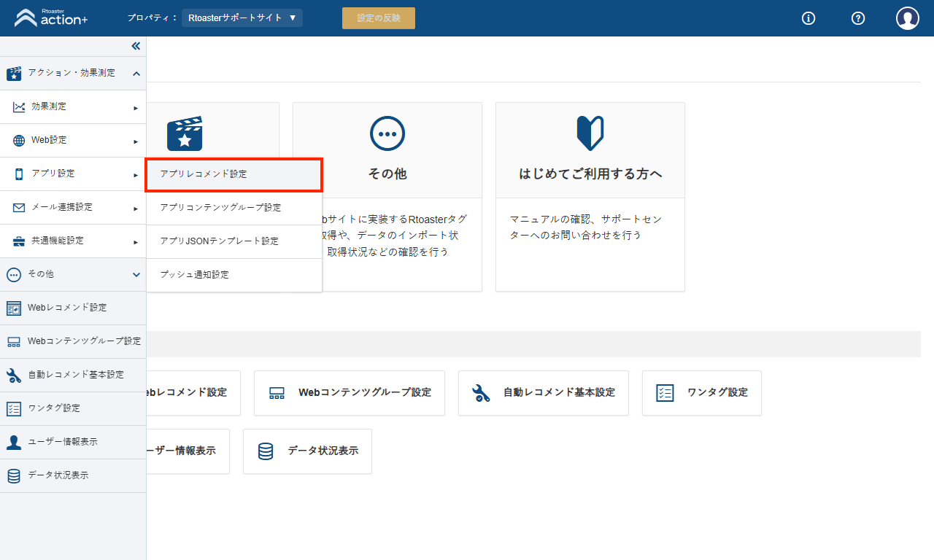
Task: Click the wrench icon beside sidebar 自動レコメンド基本設定
Action: click(13, 375)
